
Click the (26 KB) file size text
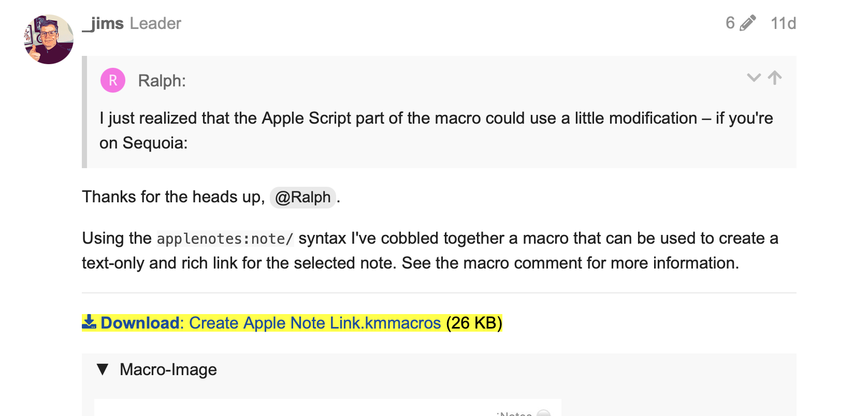pos(474,323)
